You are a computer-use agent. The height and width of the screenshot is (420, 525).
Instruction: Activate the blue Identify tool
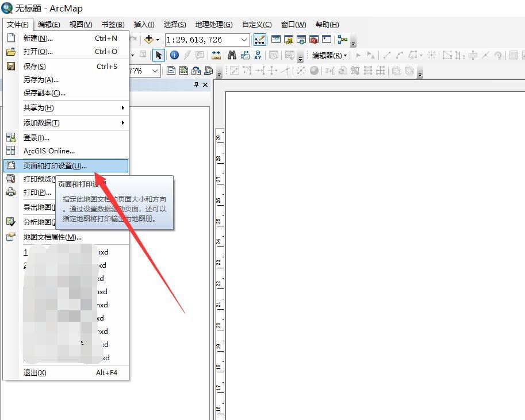[174, 55]
